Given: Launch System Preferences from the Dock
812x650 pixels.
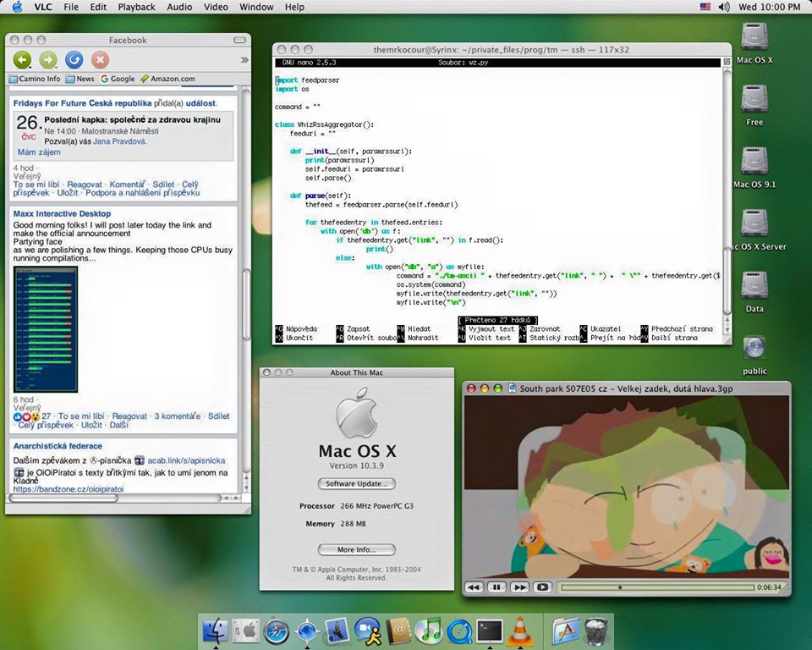Looking at the screenshot, I should (245, 631).
